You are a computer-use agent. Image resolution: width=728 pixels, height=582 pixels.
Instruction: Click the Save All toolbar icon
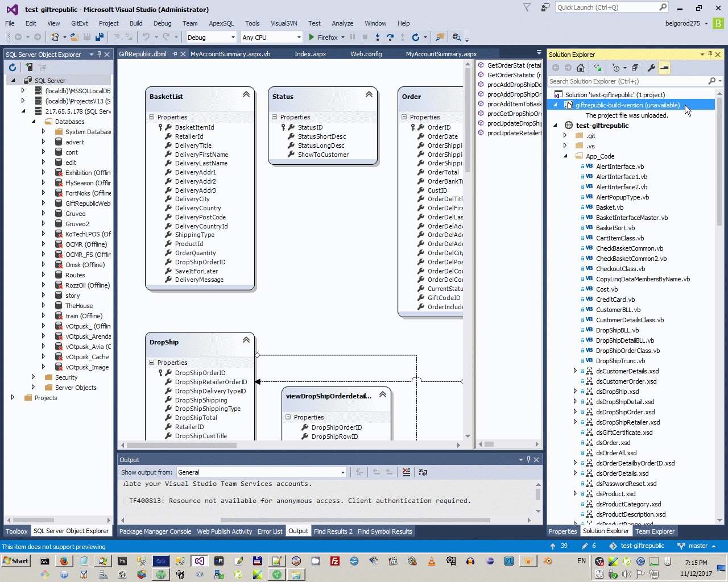pos(99,37)
